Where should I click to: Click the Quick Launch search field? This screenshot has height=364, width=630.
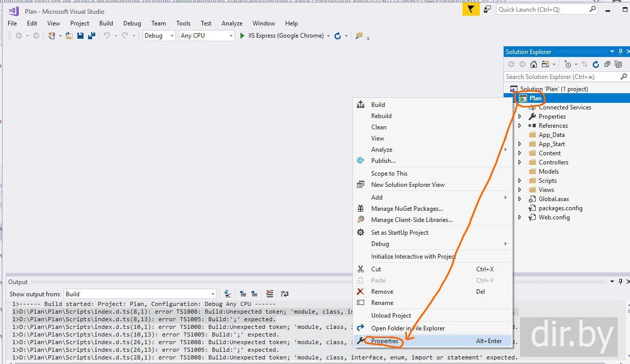542,9
